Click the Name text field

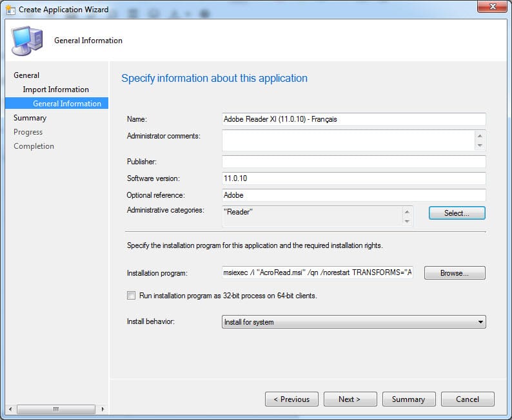click(353, 119)
